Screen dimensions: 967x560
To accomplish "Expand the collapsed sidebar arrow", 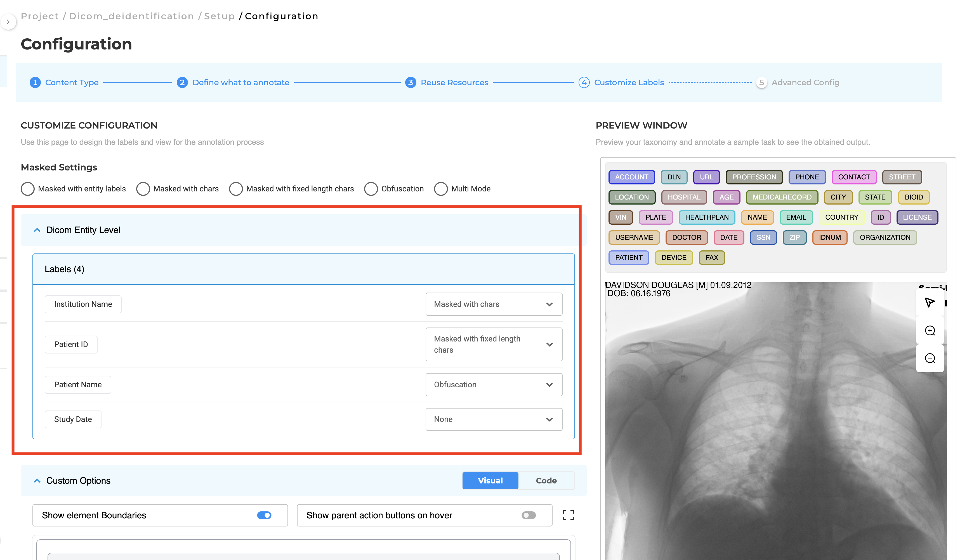I will click(8, 22).
